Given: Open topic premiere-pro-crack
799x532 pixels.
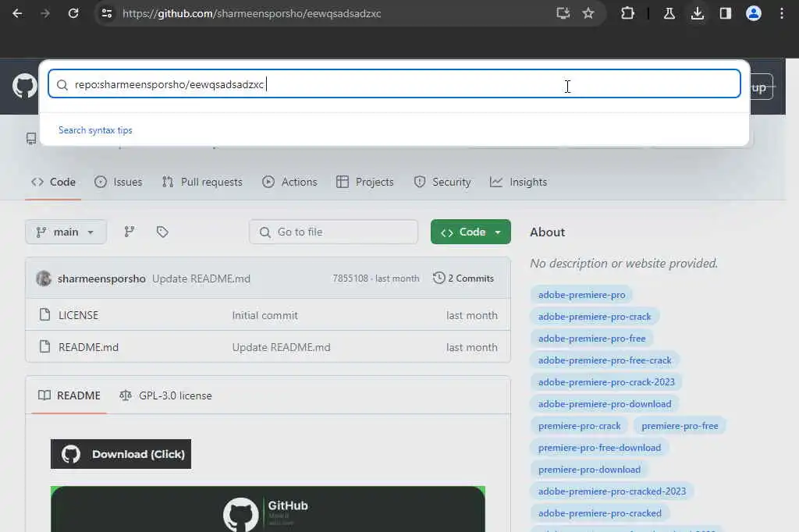Looking at the screenshot, I should click(580, 426).
